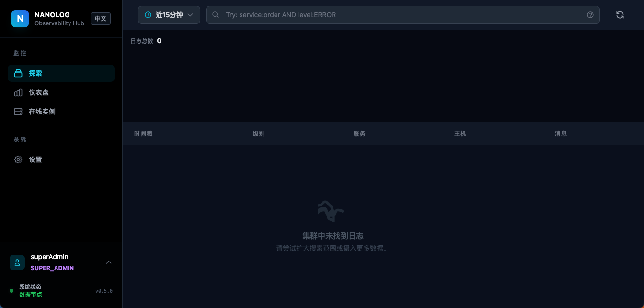Navigate to 仪表盘 in the sidebar menu
This screenshot has height=308, width=644.
(x=39, y=92)
